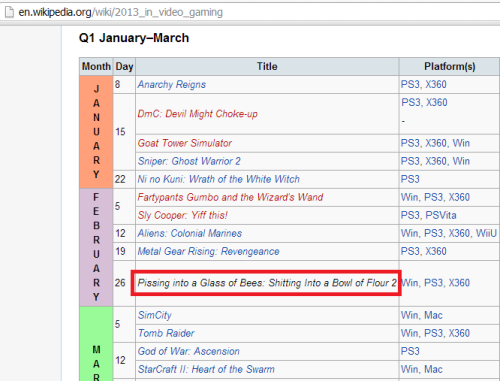Click Mac link in the StarCraft II row
This screenshot has width=500, height=381.
pyautogui.click(x=433, y=369)
